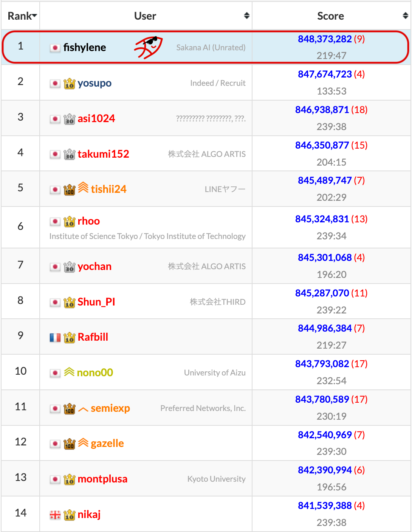Open score 848,373,282 submission details

325,39
